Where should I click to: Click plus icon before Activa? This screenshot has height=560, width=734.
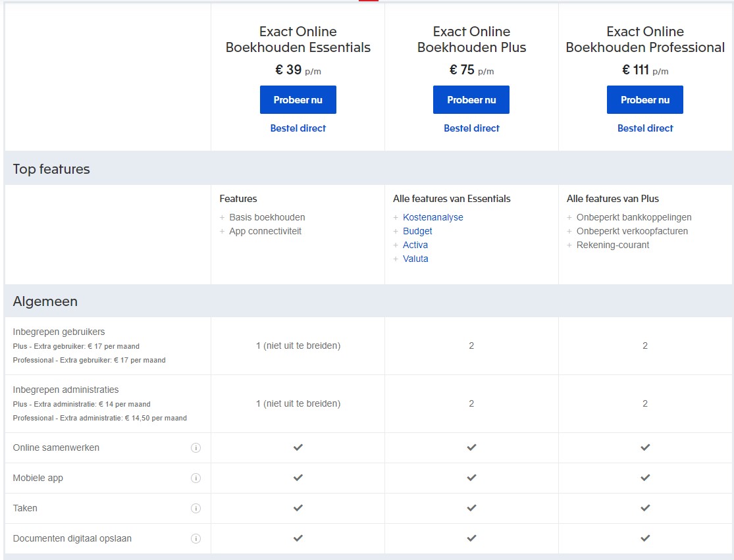click(396, 245)
